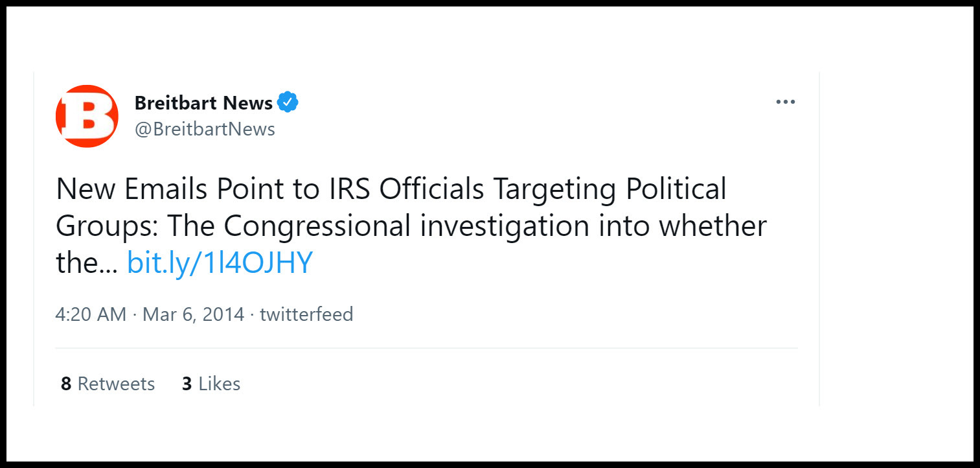Open the twitterfeed source link
980x468 pixels.
point(306,314)
